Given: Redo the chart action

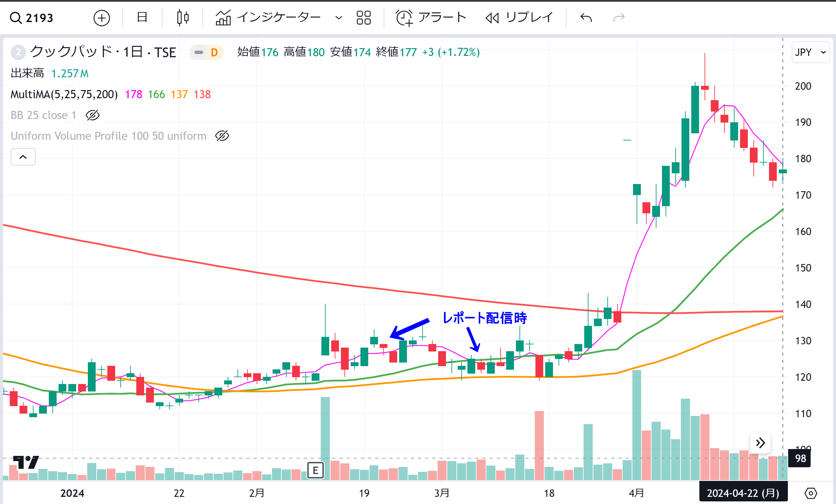Looking at the screenshot, I should [x=619, y=18].
